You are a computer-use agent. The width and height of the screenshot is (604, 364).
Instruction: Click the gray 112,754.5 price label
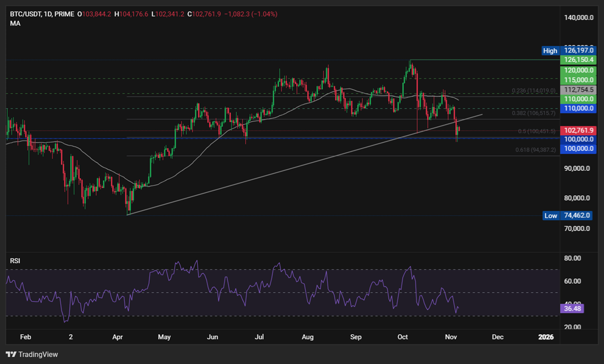(x=579, y=89)
